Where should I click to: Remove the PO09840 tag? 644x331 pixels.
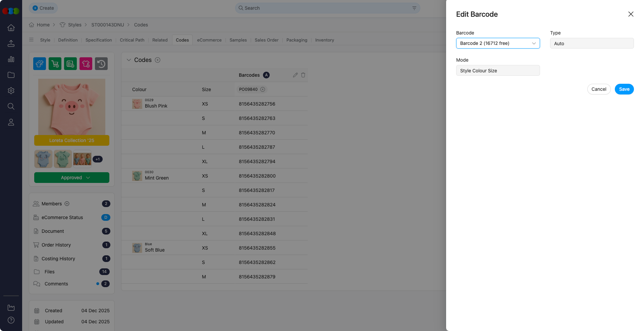pyautogui.click(x=263, y=89)
